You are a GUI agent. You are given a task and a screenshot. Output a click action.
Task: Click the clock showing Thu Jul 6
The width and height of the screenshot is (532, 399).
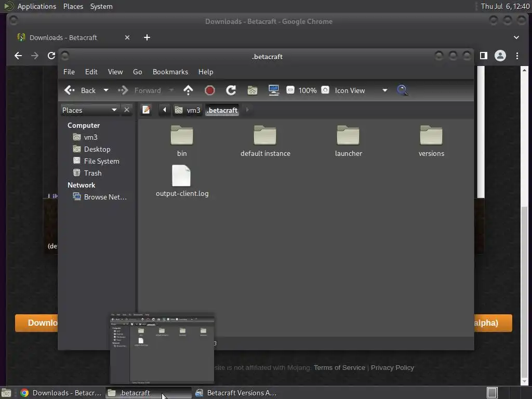(x=505, y=6)
